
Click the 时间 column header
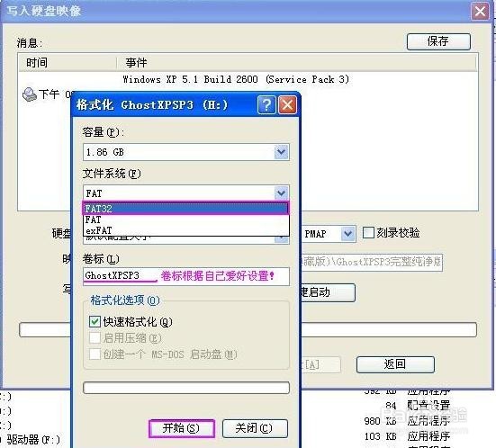[68, 63]
